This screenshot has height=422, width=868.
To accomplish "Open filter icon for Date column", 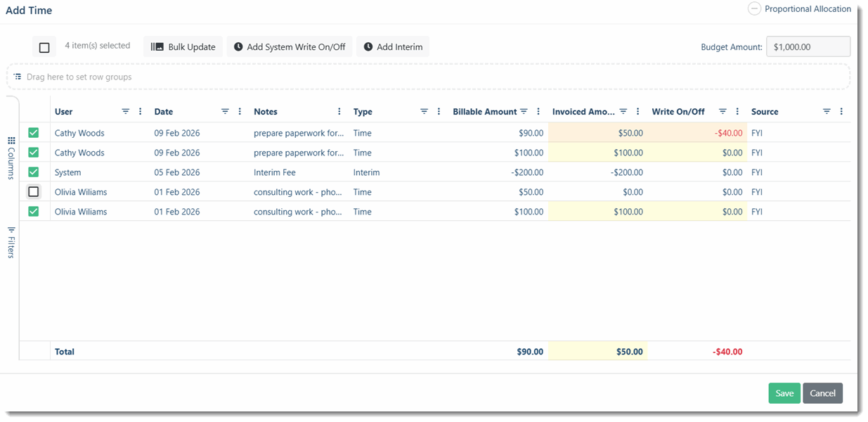I will tap(226, 112).
